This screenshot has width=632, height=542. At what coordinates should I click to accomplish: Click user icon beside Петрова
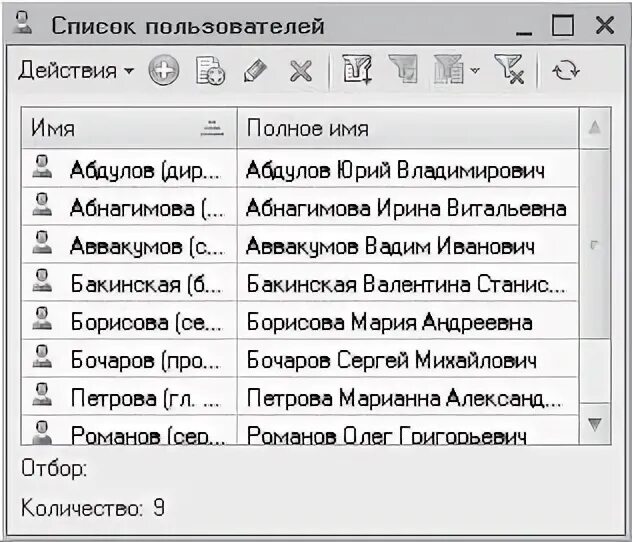tap(42, 395)
